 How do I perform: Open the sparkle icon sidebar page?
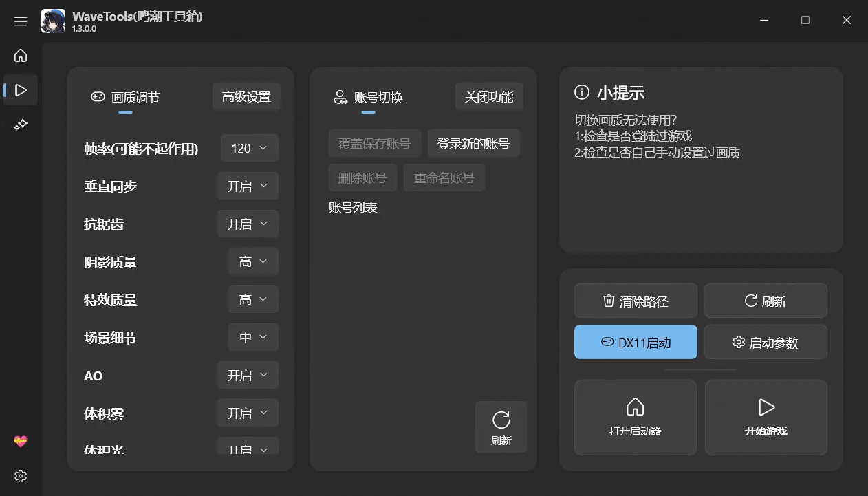[x=21, y=125]
